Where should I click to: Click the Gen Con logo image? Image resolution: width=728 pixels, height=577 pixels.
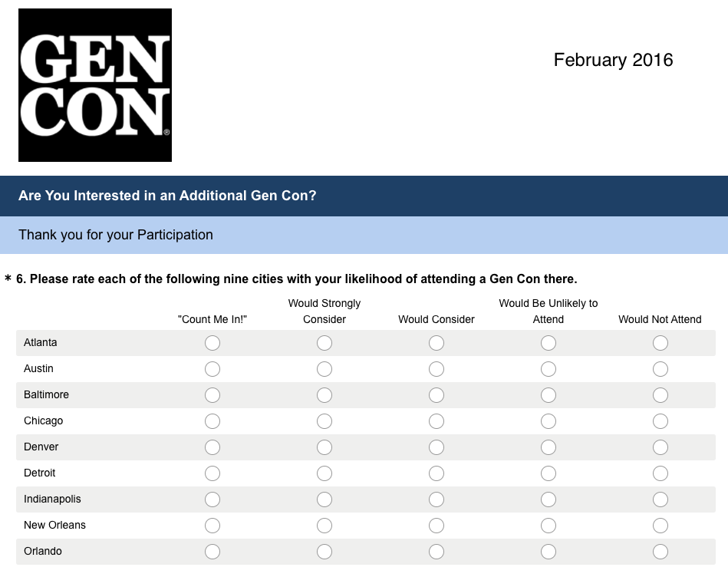pos(95,85)
